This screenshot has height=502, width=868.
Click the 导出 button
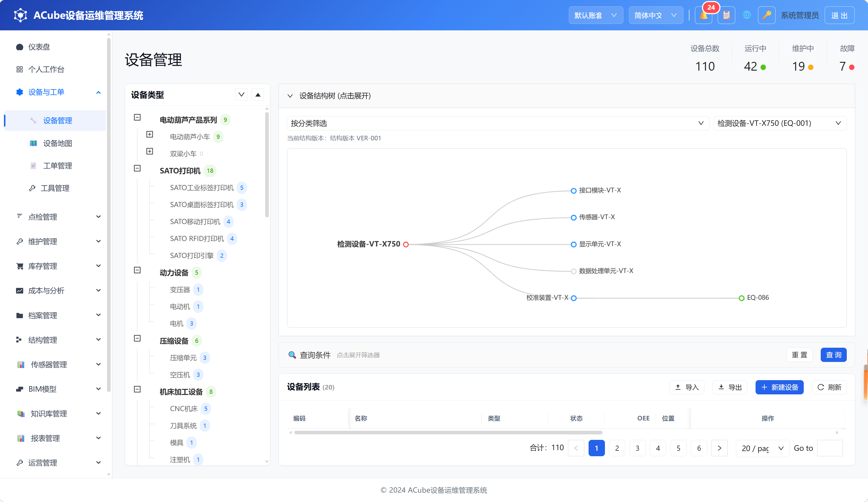[x=729, y=387]
